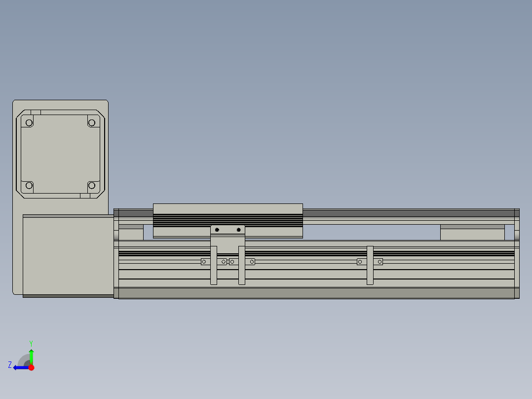532x399 pixels.
Task: Click the 'Z' axis label
Action: [10, 365]
